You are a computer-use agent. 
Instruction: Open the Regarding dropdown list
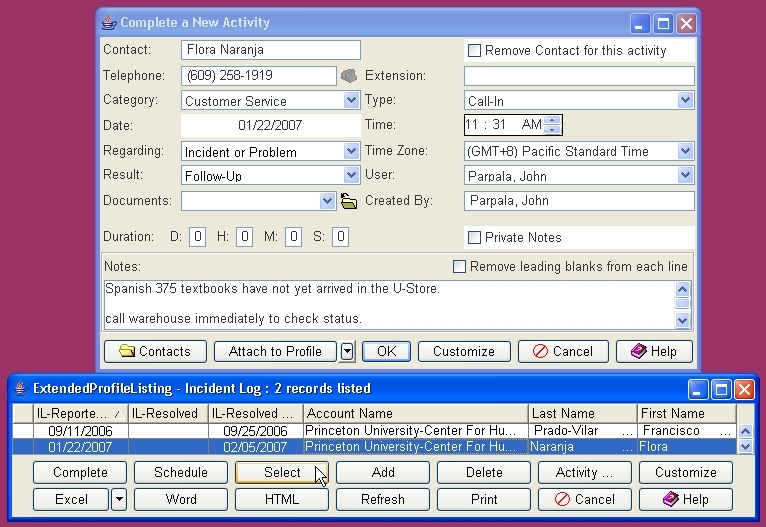point(351,151)
